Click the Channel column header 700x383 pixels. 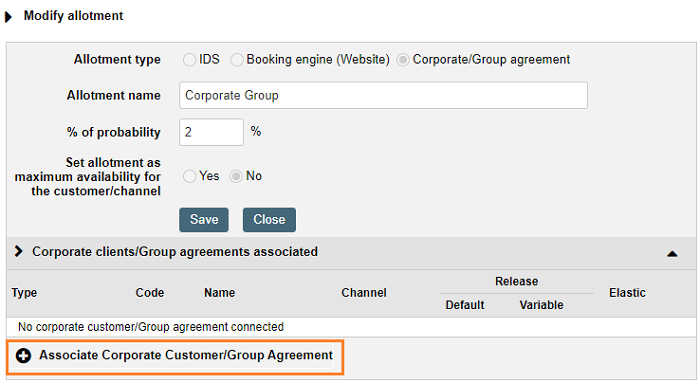[x=364, y=293]
